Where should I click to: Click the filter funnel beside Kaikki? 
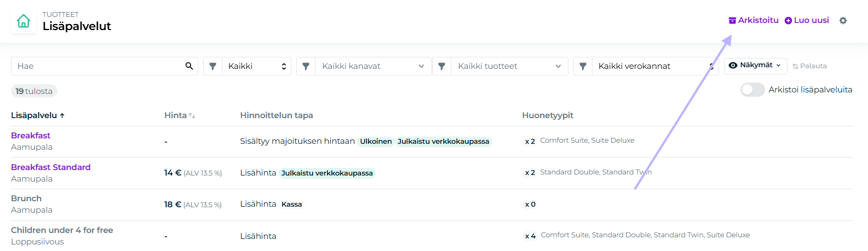click(x=212, y=66)
